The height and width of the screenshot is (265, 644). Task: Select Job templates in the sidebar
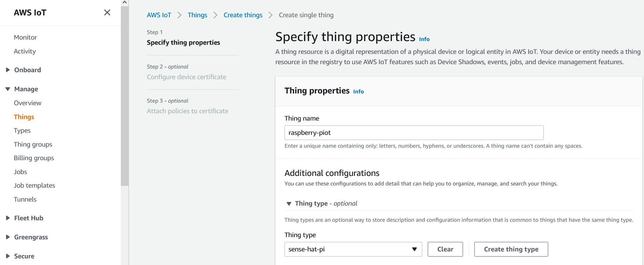click(x=35, y=185)
